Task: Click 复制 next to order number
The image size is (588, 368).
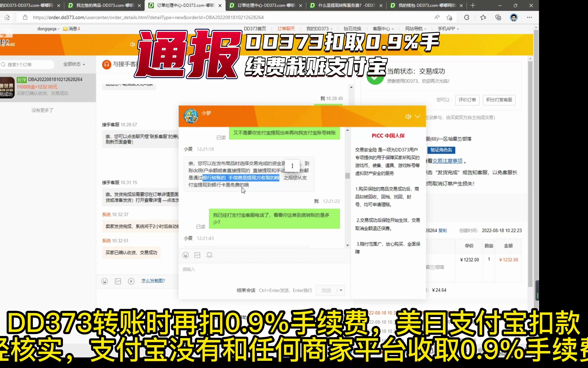Action: 443,231
